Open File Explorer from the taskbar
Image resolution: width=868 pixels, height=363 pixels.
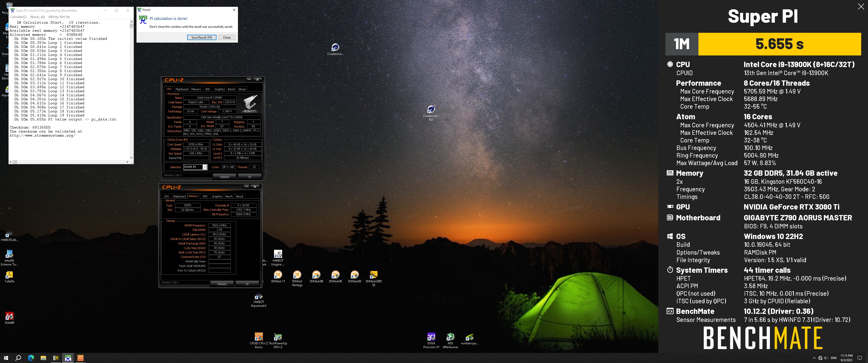[x=43, y=358]
